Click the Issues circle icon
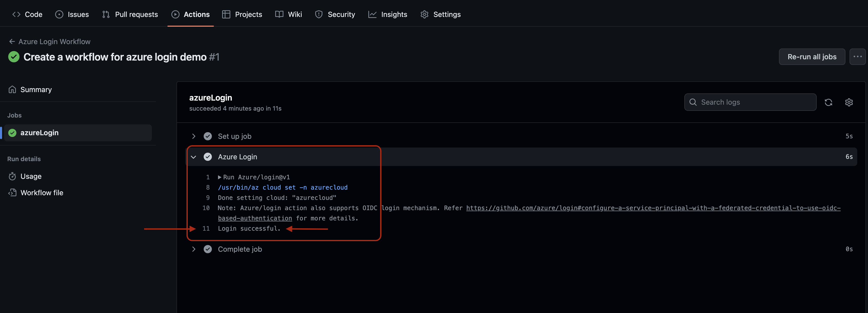 59,14
